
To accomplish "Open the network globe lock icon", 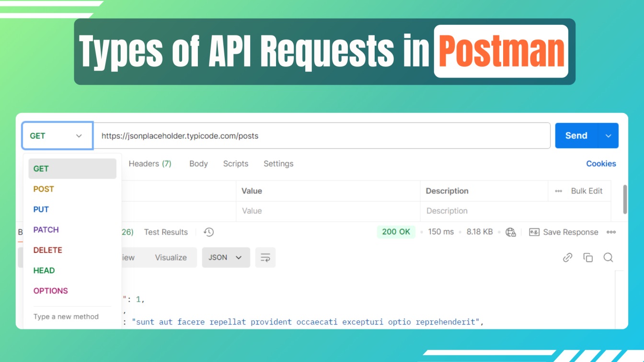I will click(511, 232).
